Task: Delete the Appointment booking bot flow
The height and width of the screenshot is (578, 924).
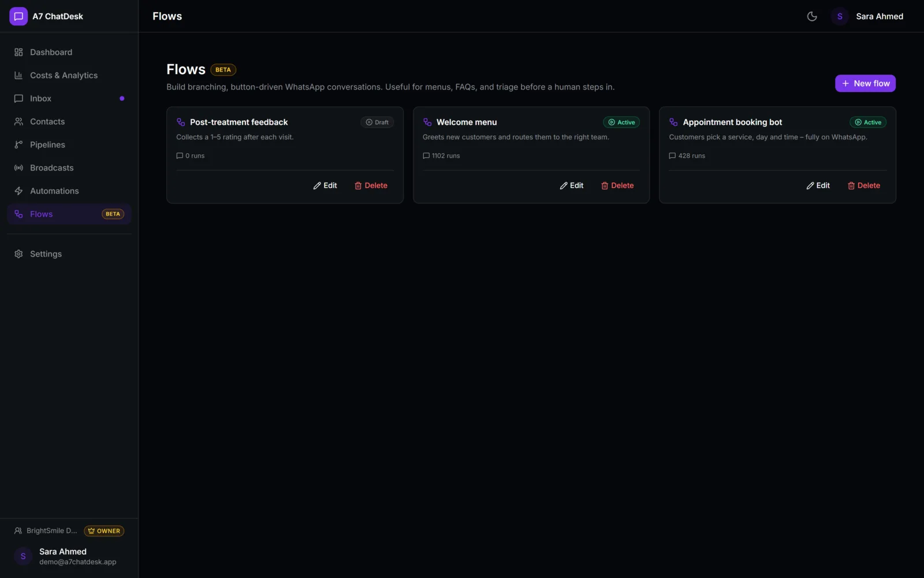Action: tap(864, 186)
